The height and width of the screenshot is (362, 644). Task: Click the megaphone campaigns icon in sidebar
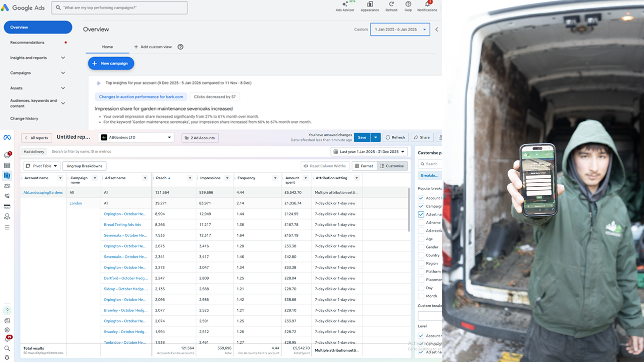(7, 196)
